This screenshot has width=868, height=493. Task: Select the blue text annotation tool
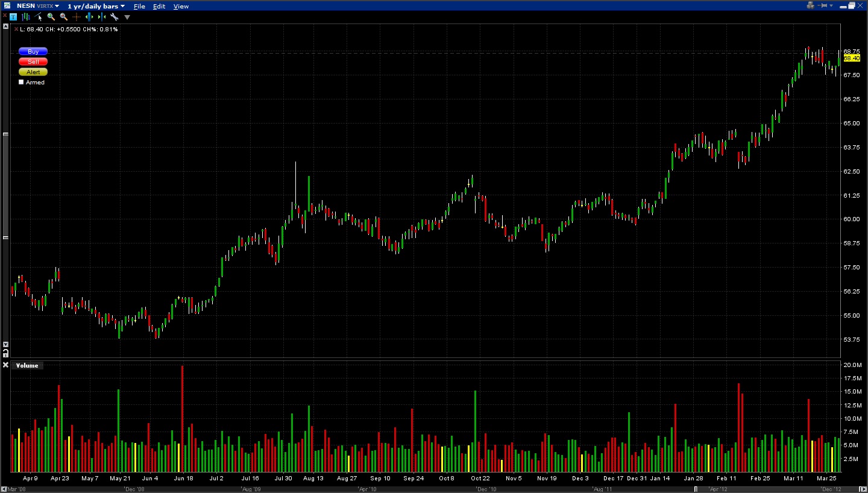pyautogui.click(x=13, y=17)
